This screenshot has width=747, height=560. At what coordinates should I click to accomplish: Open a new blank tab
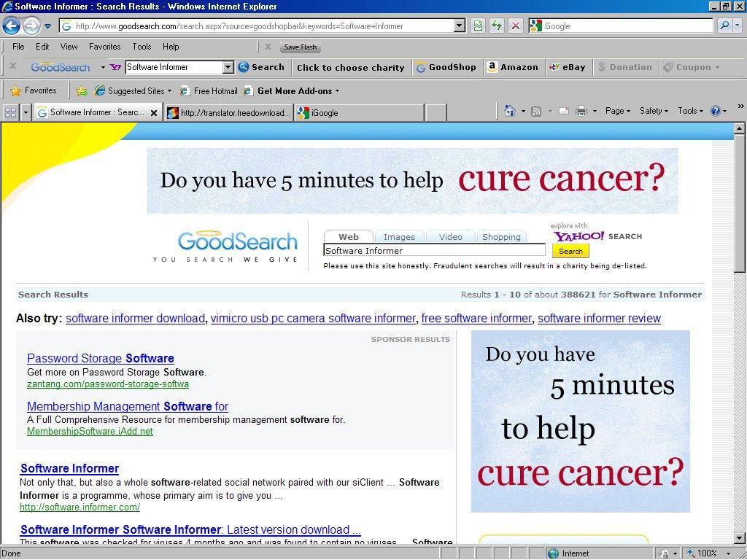(x=436, y=113)
